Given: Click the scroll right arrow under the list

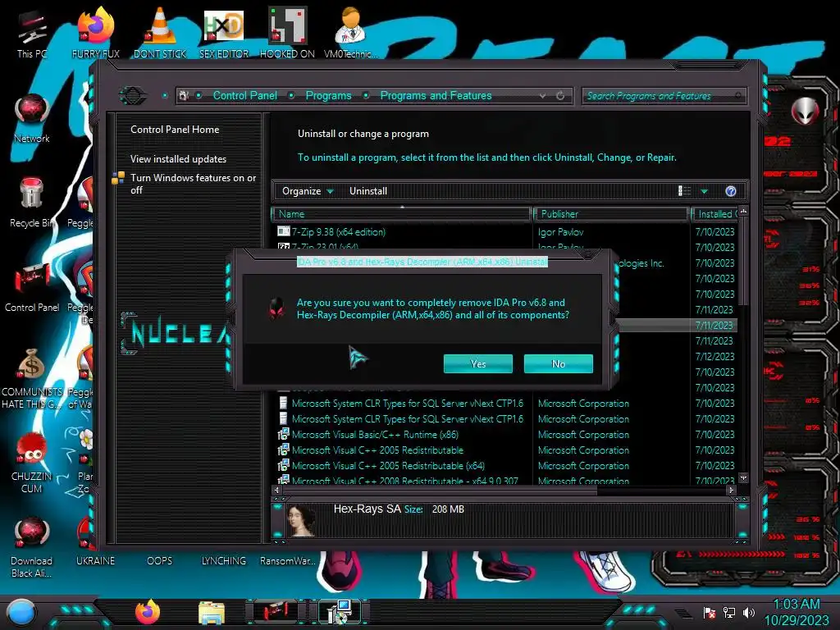Looking at the screenshot, I should (x=731, y=491).
